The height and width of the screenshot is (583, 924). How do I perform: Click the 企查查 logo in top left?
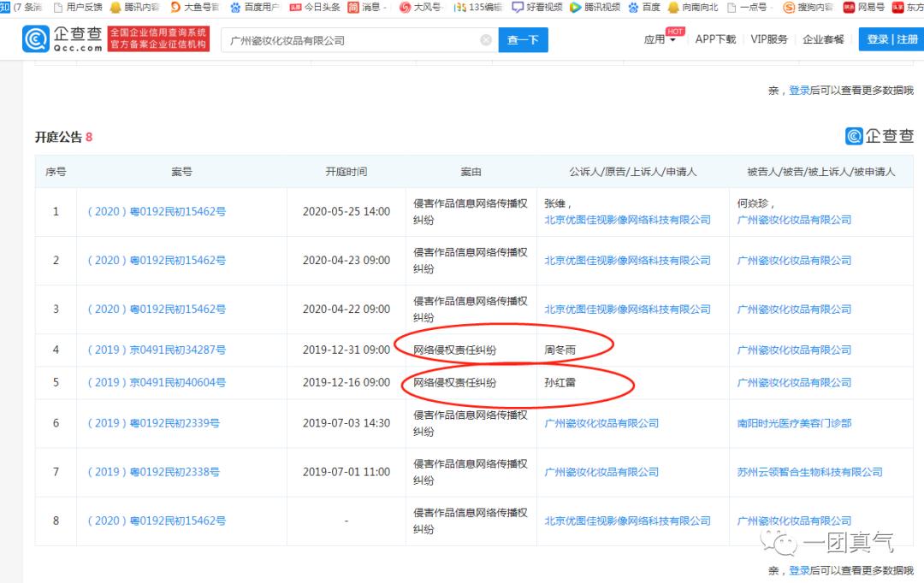click(x=64, y=38)
